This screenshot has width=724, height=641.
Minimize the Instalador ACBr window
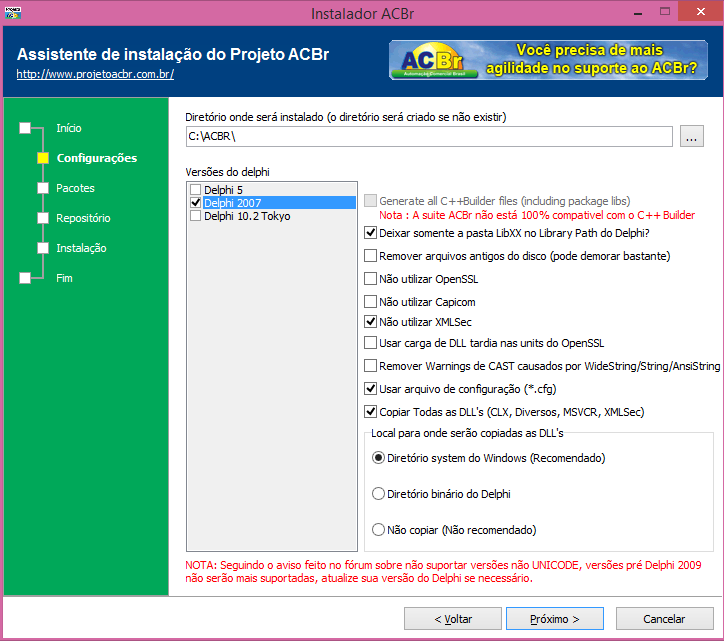pyautogui.click(x=638, y=12)
